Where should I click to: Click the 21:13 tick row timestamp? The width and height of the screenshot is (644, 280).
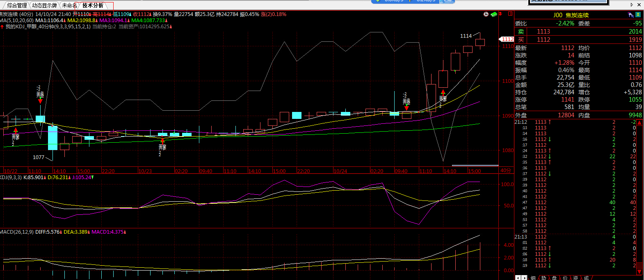tap(521, 237)
